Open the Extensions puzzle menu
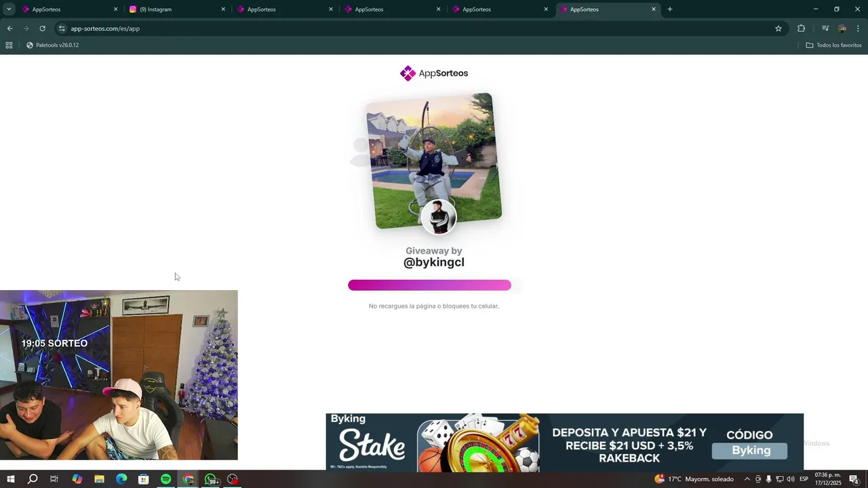 pos(801,28)
